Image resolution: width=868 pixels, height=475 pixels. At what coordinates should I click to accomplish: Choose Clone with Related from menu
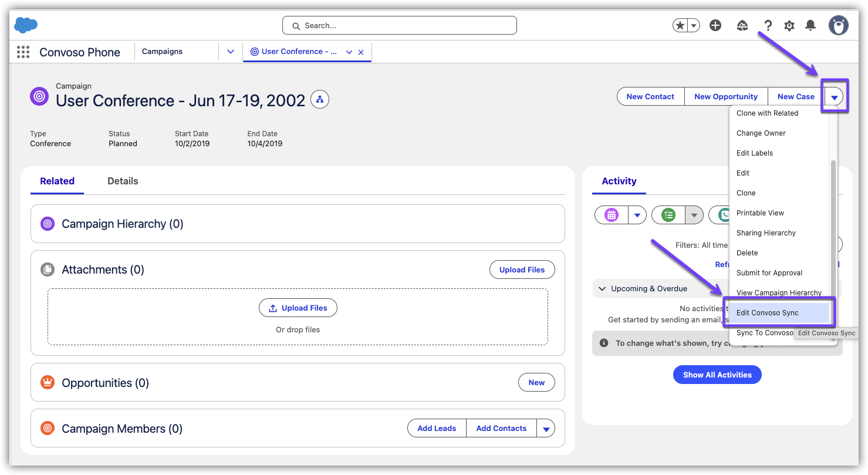(767, 113)
